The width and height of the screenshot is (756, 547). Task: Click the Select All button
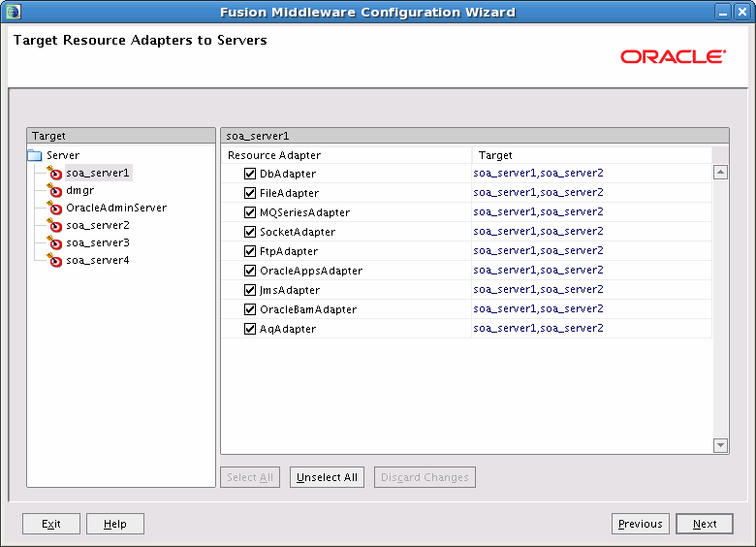coord(250,477)
